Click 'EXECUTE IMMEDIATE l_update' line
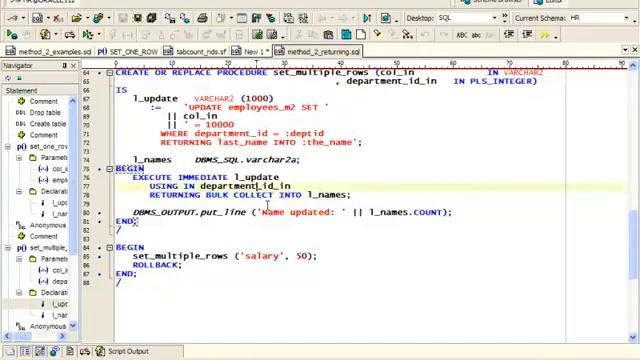Image resolution: width=640 pixels, height=360 pixels. [x=206, y=177]
